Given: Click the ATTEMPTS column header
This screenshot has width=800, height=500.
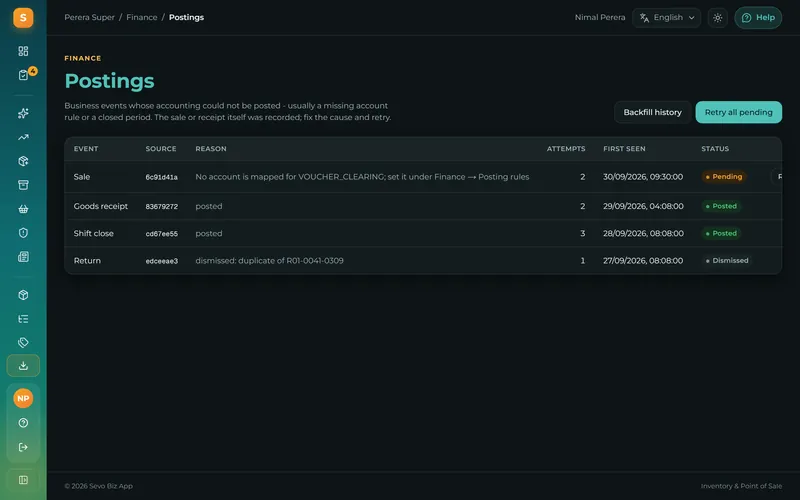Looking at the screenshot, I should (566, 148).
